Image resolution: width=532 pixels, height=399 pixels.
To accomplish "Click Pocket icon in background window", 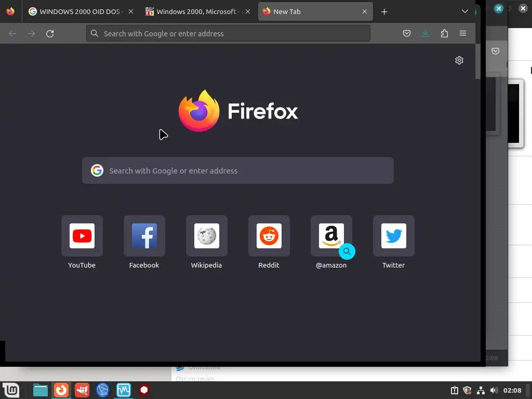I will tap(495, 51).
